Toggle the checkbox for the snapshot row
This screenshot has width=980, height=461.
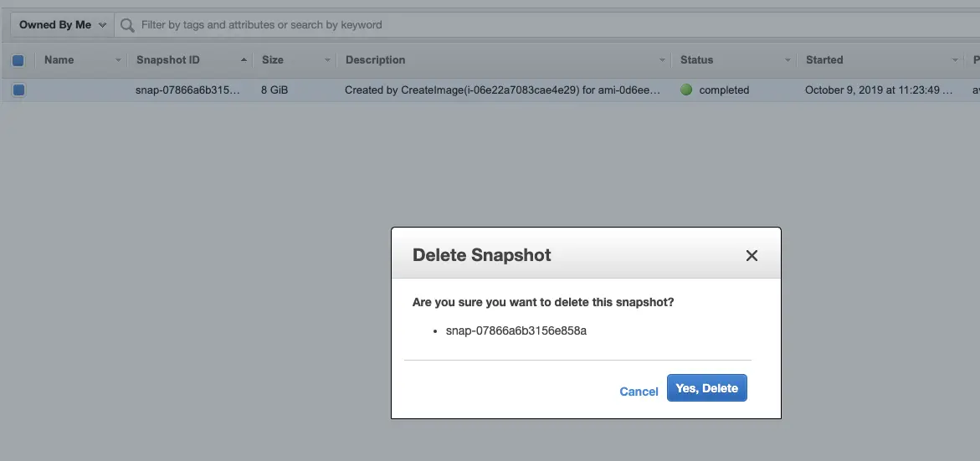18,90
